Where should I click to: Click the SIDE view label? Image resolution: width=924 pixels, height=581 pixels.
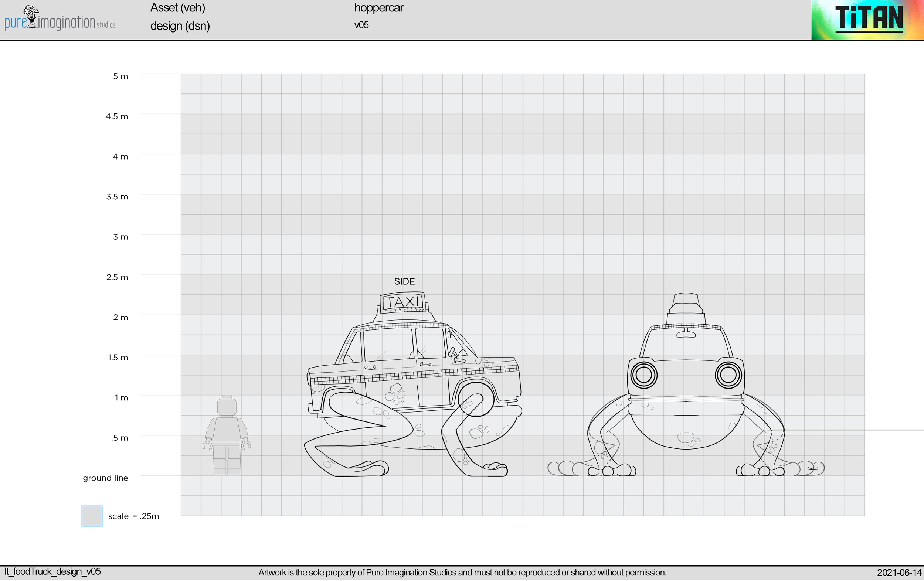click(404, 281)
